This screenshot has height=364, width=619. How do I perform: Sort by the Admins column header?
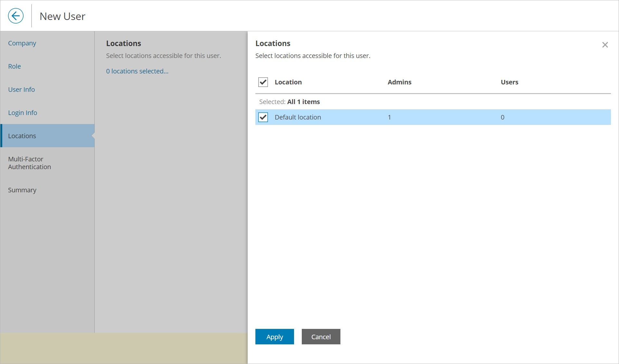399,82
